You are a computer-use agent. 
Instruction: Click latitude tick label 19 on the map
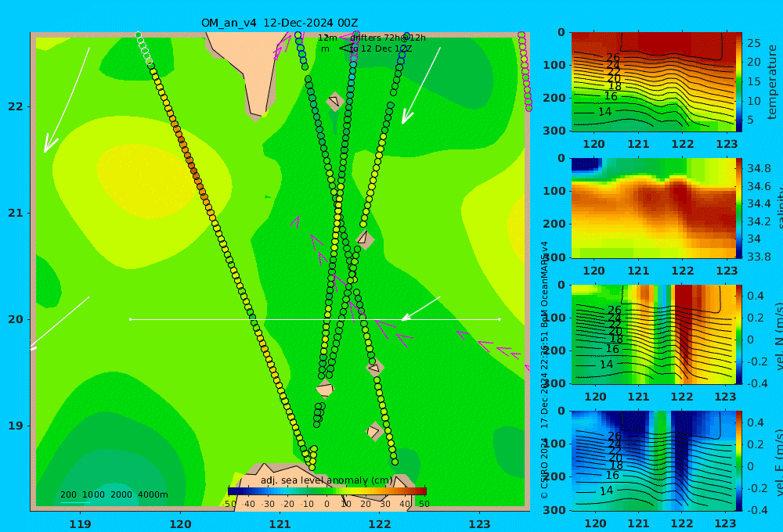(16, 426)
